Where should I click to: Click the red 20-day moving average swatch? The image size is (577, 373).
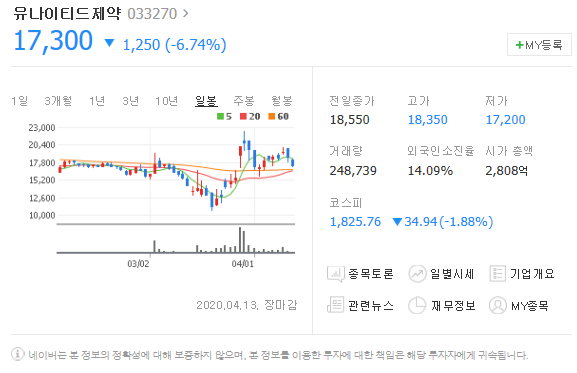point(243,117)
